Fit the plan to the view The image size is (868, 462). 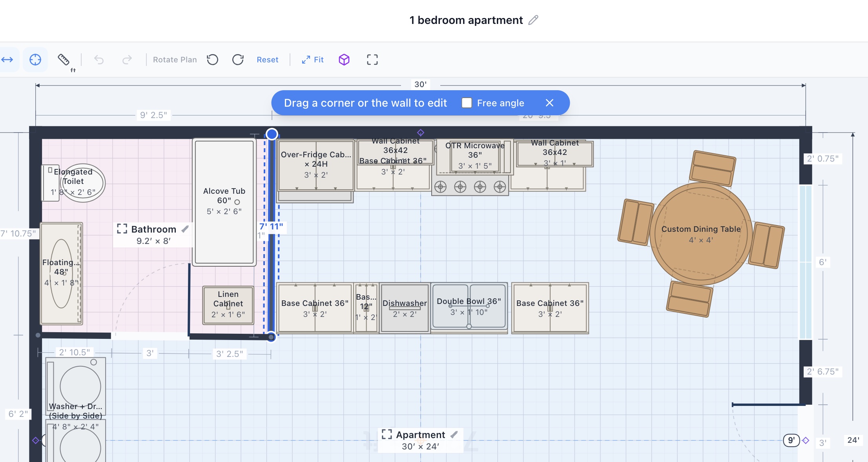tap(313, 60)
